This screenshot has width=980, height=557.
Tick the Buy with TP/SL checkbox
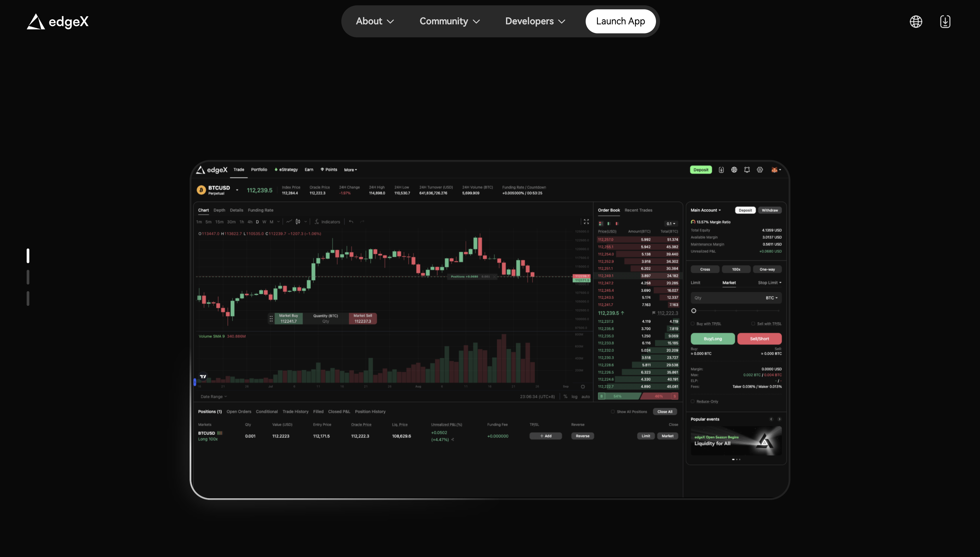tap(693, 324)
